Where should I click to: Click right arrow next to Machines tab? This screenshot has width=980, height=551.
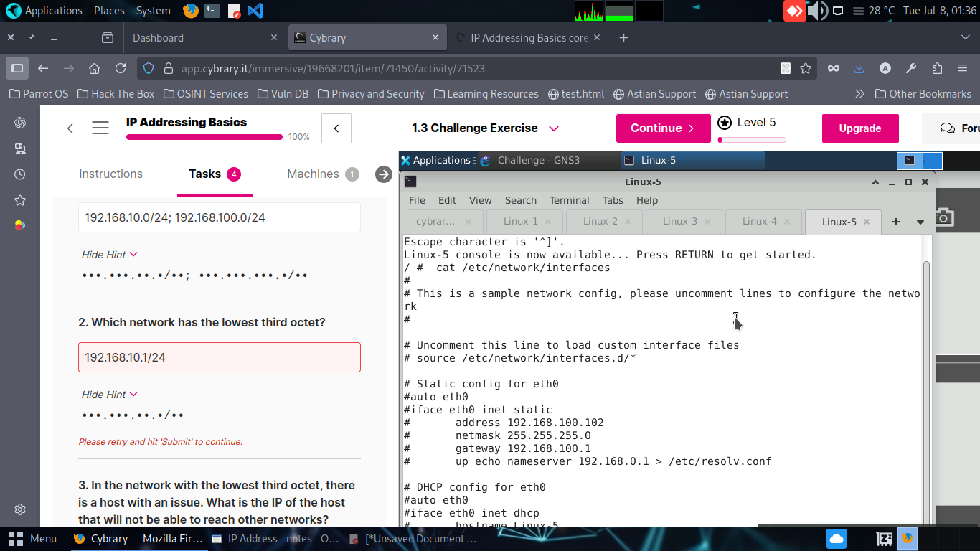[384, 174]
